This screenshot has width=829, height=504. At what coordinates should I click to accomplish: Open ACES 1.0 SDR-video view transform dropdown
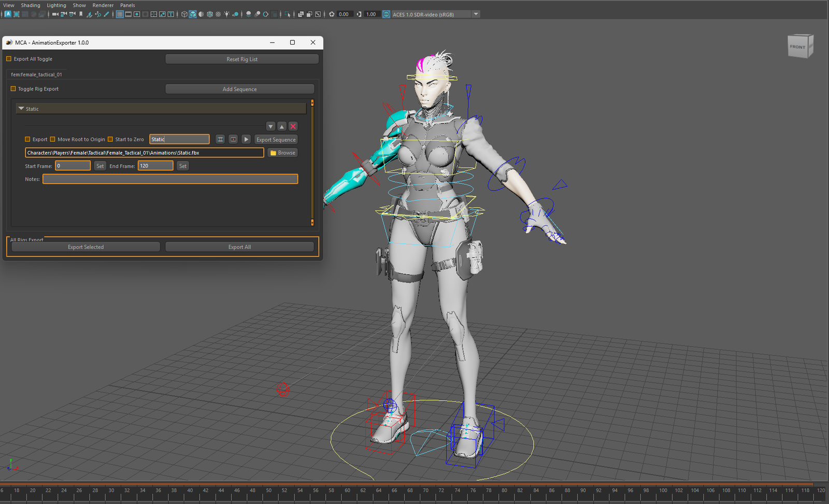[x=435, y=14]
